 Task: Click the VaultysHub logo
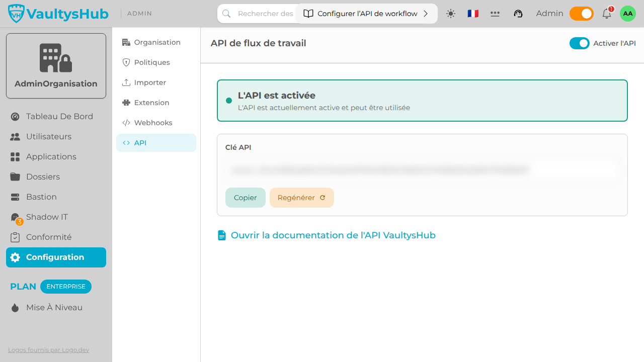(x=58, y=14)
